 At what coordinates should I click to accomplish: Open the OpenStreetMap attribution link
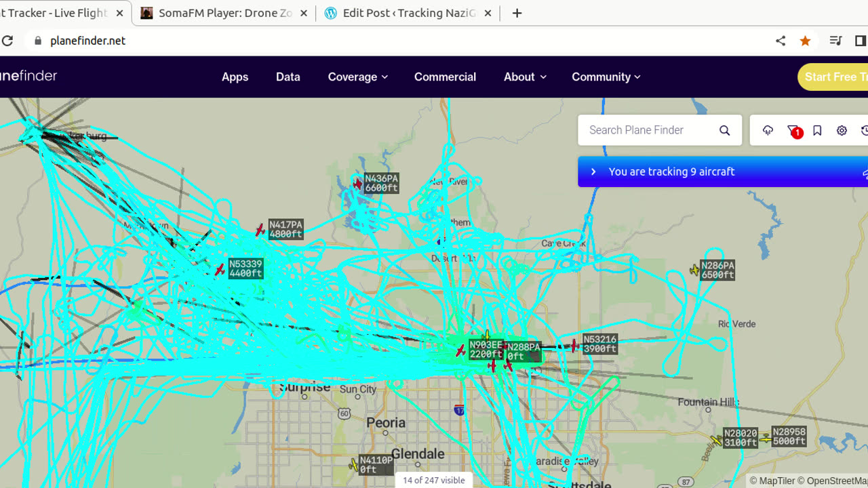pyautogui.click(x=833, y=481)
